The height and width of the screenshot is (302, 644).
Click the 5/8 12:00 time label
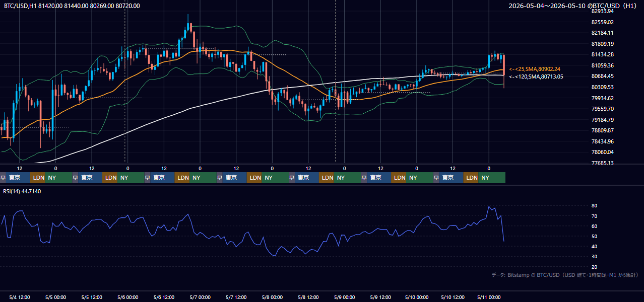tap(308, 297)
